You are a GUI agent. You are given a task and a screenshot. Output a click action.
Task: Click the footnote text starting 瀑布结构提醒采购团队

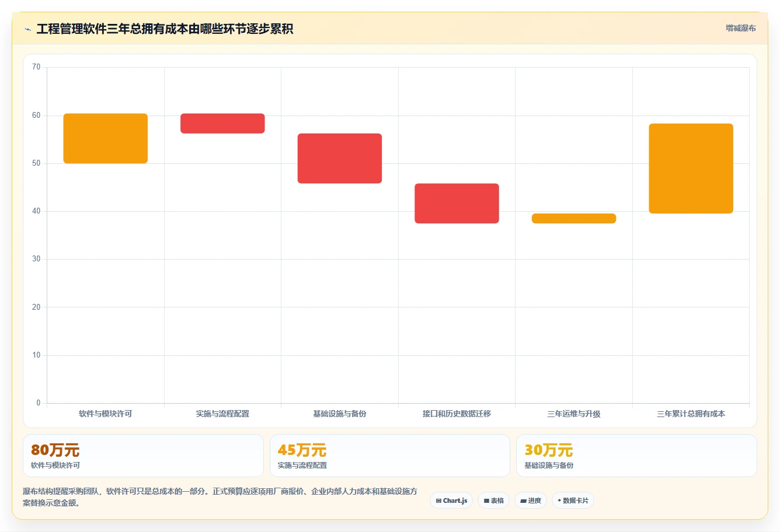coord(220,497)
